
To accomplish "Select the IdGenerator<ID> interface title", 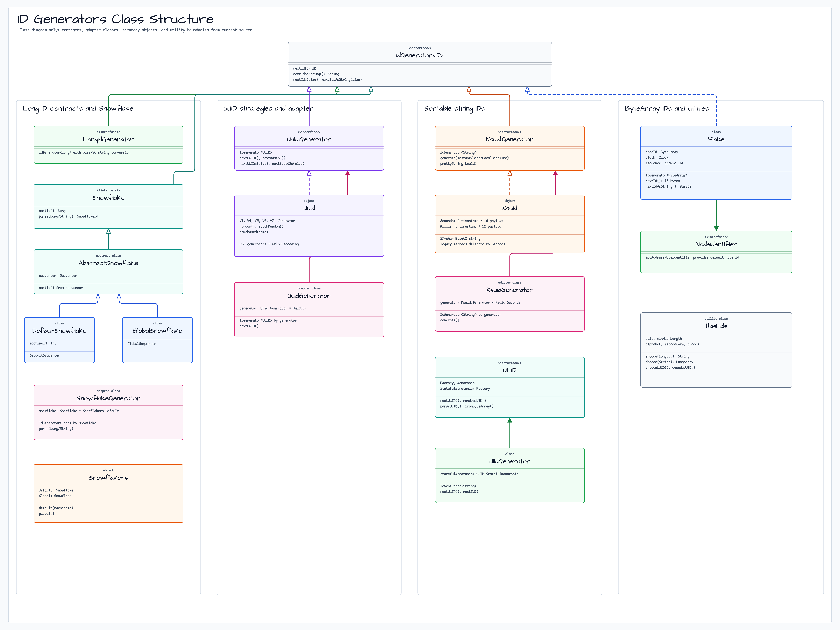I will click(420, 55).
